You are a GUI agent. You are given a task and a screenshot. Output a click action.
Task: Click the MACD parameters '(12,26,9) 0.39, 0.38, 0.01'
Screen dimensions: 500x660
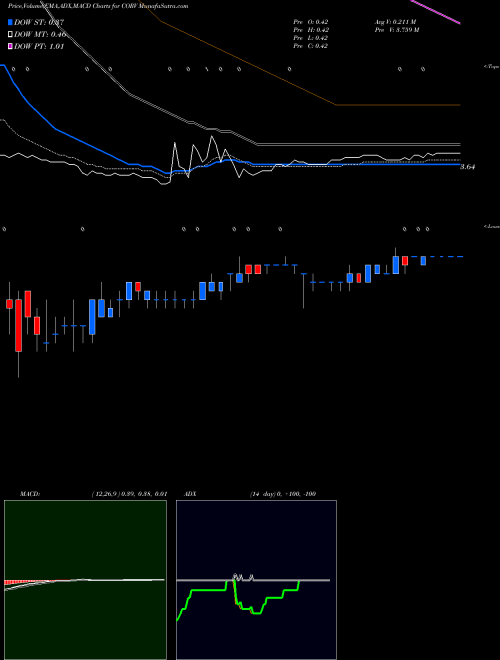pyautogui.click(x=130, y=494)
